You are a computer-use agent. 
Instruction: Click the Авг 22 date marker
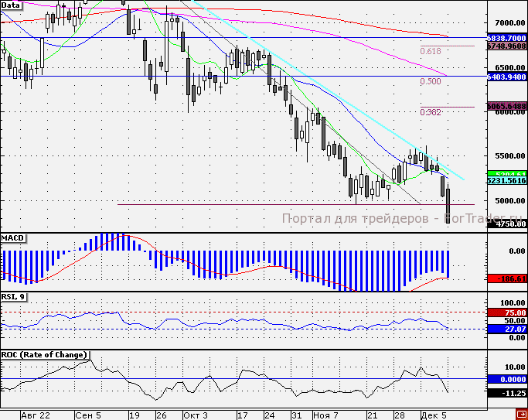tap(36, 415)
